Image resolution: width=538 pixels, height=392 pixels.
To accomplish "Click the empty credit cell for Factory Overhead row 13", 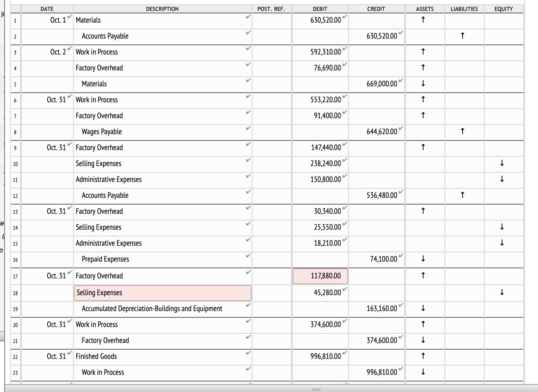I will [x=376, y=211].
